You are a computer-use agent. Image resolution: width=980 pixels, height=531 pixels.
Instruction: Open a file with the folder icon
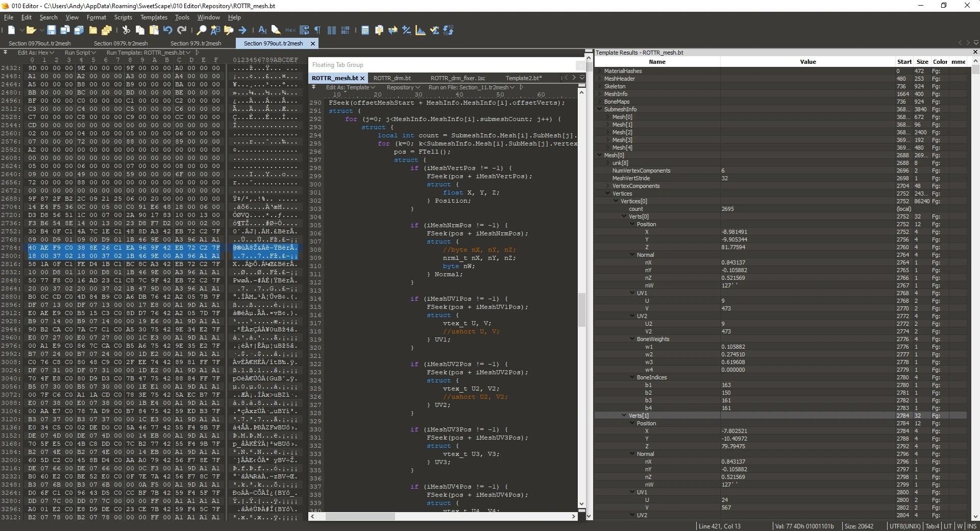(31, 30)
